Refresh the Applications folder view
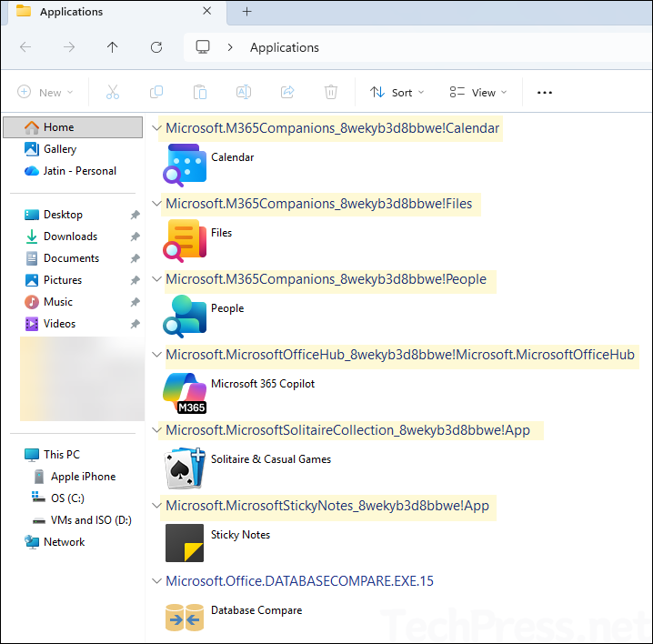 pyautogui.click(x=156, y=47)
